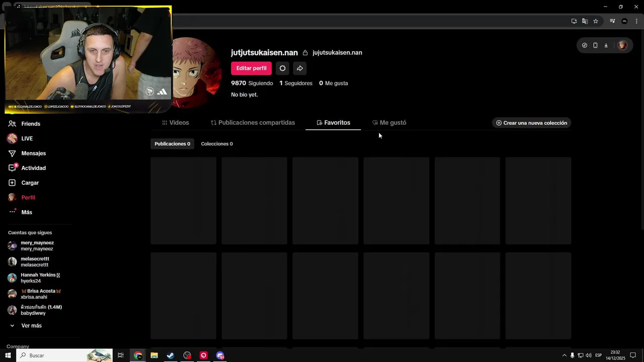The width and height of the screenshot is (644, 362).
Task: Open Perfil in the sidebar
Action: point(21,198)
